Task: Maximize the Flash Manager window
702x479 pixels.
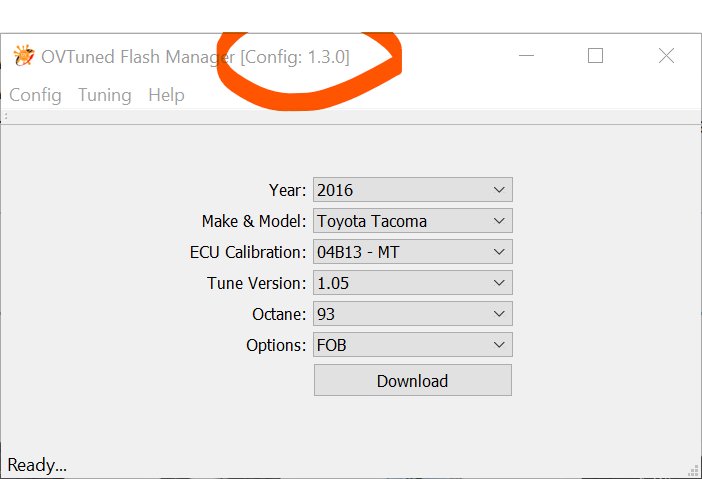Action: pos(595,56)
